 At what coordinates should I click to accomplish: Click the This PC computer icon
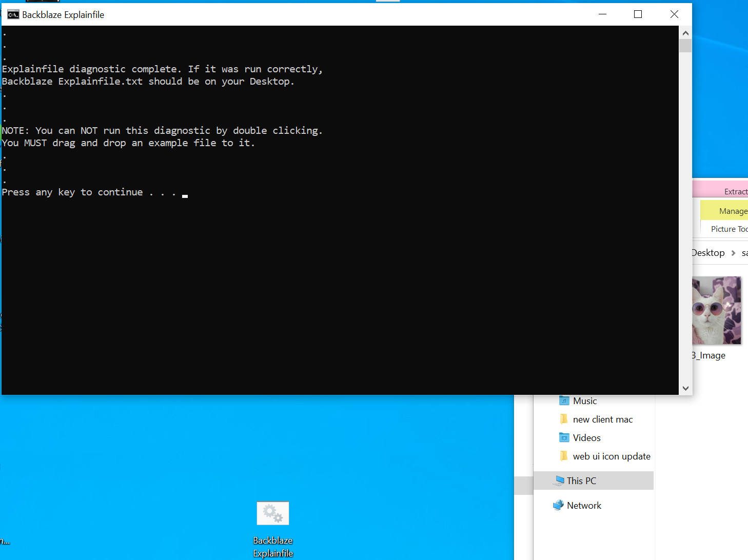558,481
